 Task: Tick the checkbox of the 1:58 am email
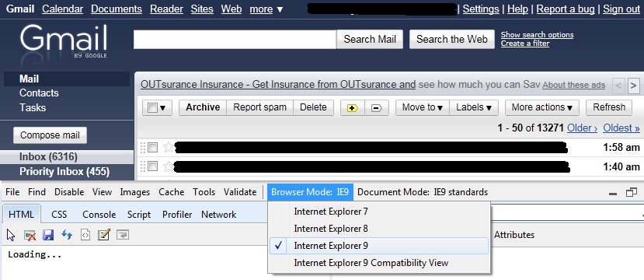pos(152,147)
